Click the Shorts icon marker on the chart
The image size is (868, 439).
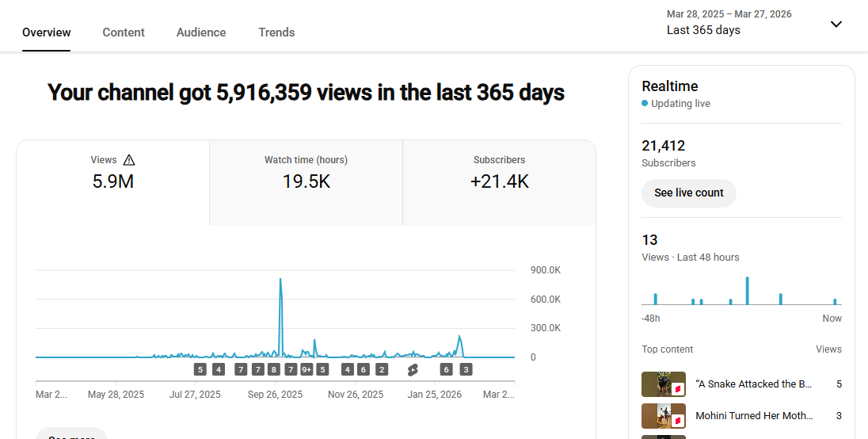click(413, 369)
